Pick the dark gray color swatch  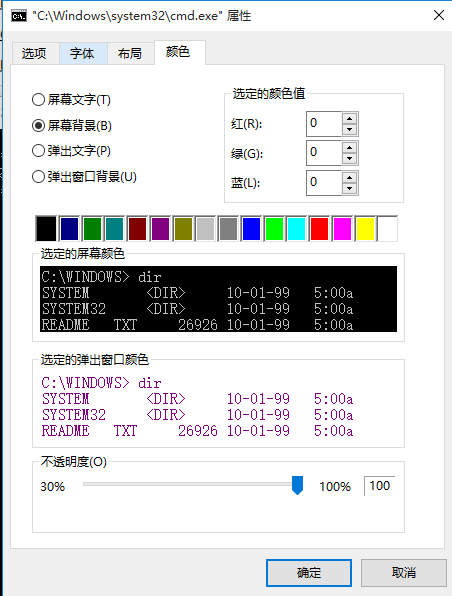tap(228, 229)
